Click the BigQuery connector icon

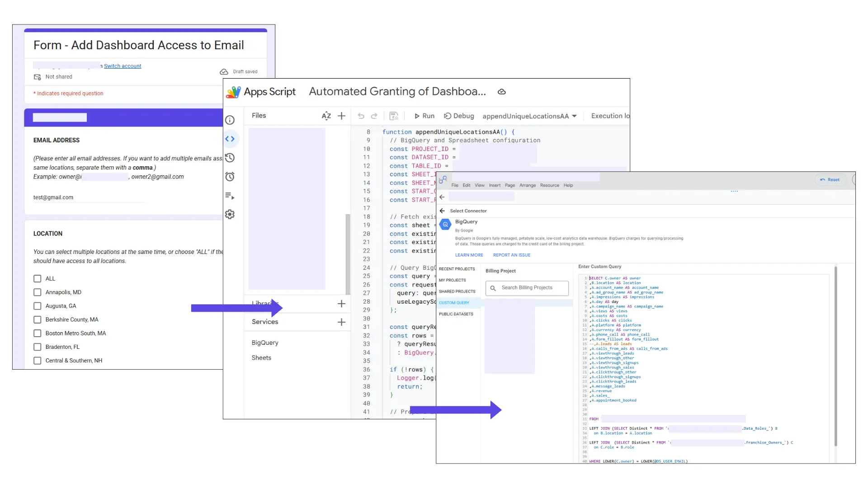tap(445, 225)
